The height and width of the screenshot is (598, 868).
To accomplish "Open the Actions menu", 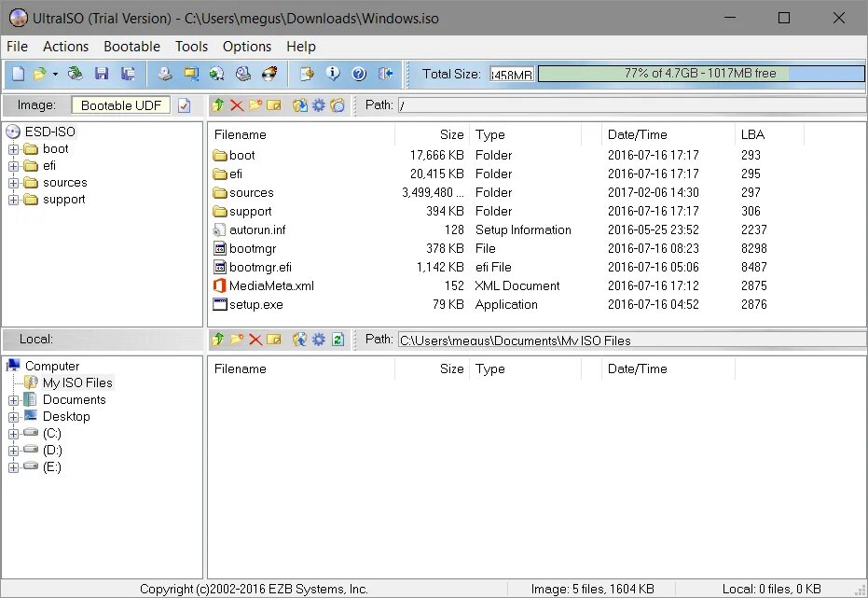I will point(66,47).
